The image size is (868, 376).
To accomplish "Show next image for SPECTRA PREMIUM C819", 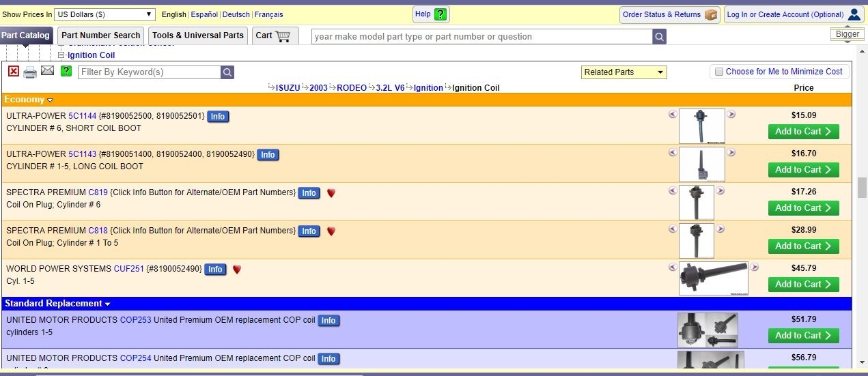I will click(x=720, y=191).
